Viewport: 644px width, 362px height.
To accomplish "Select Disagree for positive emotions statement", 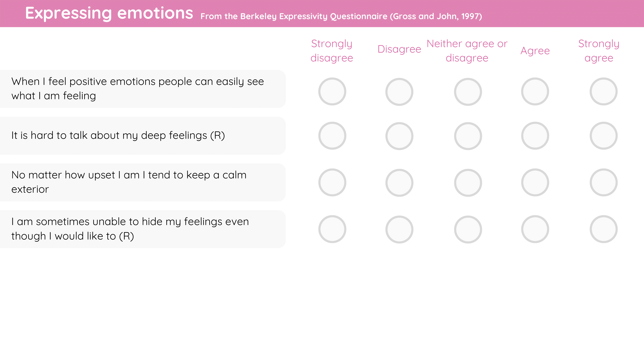I will [x=399, y=92].
